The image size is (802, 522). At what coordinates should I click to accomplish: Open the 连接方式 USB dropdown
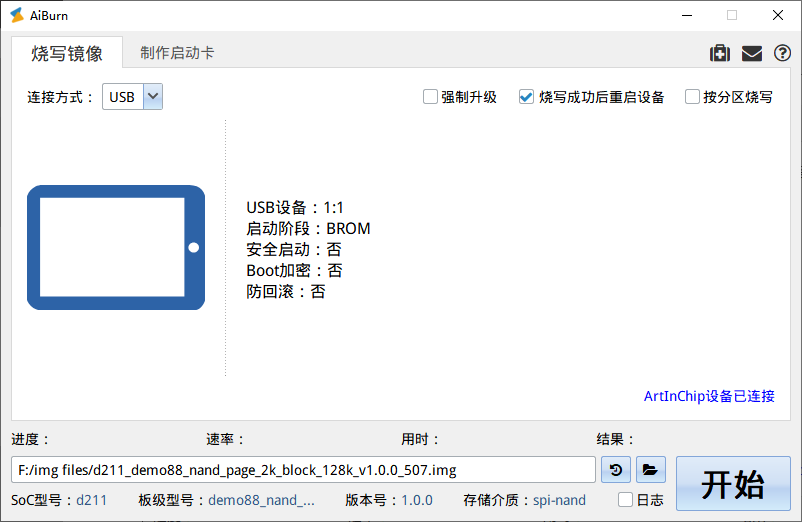pos(132,97)
